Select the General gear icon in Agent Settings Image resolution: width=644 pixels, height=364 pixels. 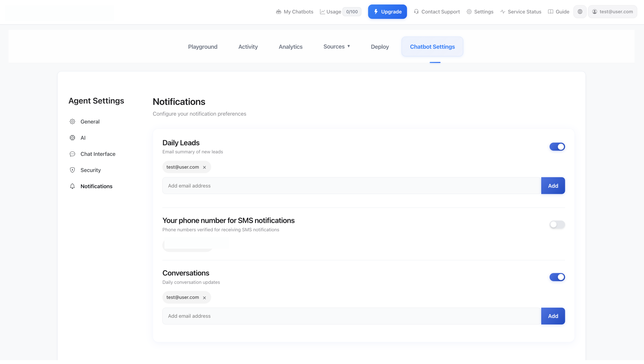[72, 121]
